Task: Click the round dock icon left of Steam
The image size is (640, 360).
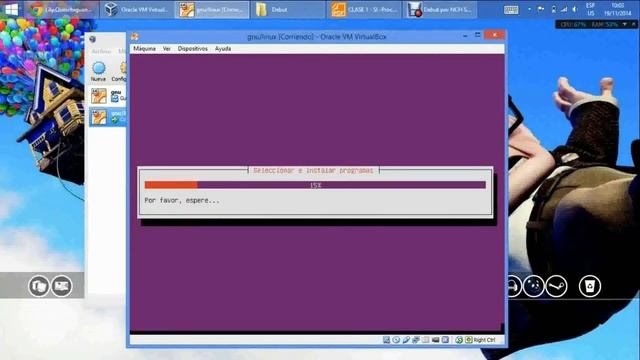Action: click(x=534, y=286)
